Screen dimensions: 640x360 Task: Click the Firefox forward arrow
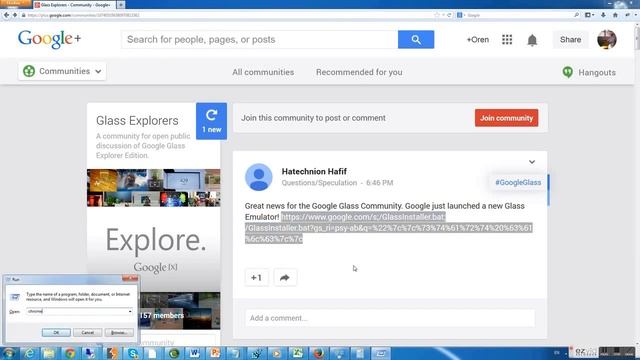click(x=15, y=15)
